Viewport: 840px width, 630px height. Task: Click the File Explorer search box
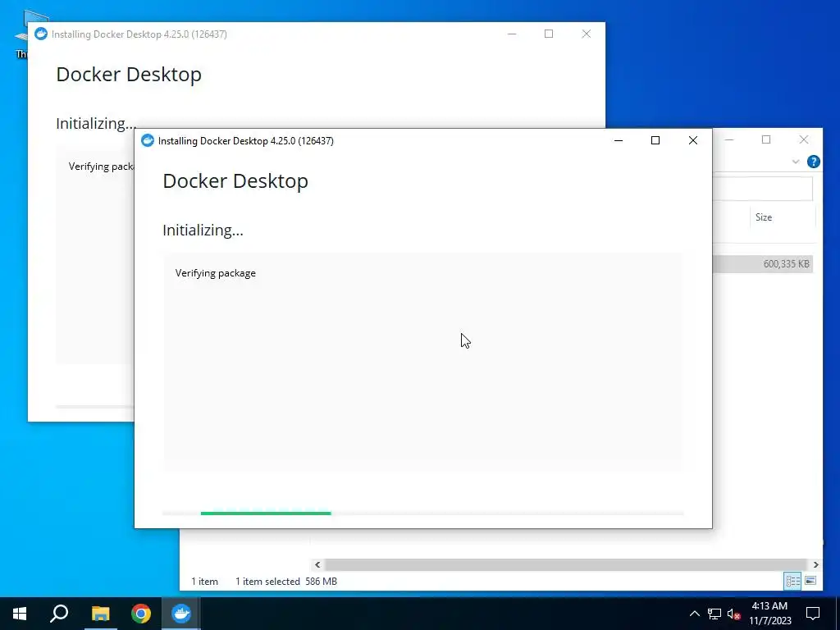[x=763, y=189]
